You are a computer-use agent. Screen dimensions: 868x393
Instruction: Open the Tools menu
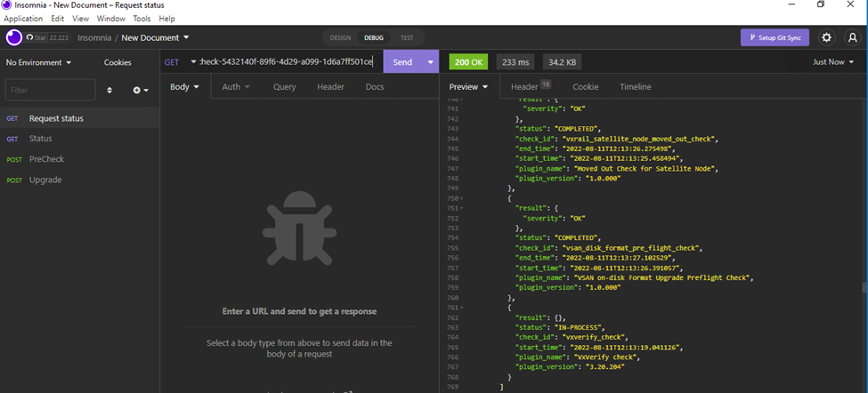point(142,18)
